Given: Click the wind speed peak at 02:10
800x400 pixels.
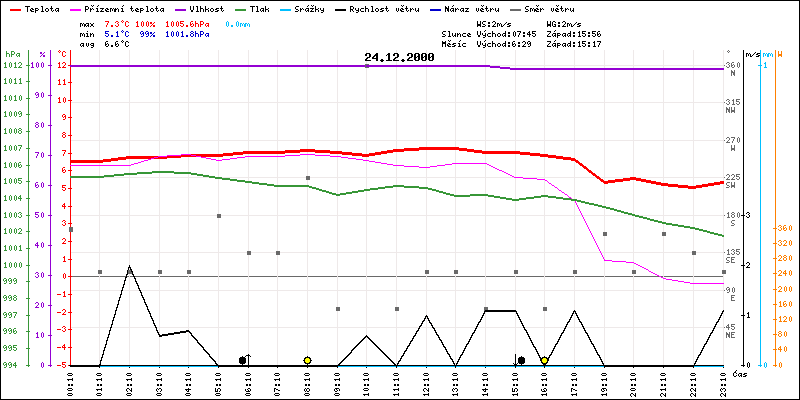Looking at the screenshot, I should [129, 267].
